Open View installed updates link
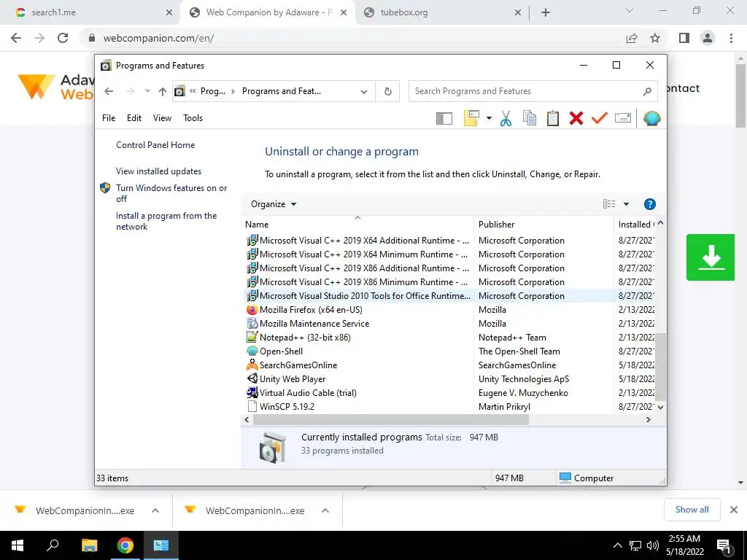The width and height of the screenshot is (747, 560). point(158,171)
